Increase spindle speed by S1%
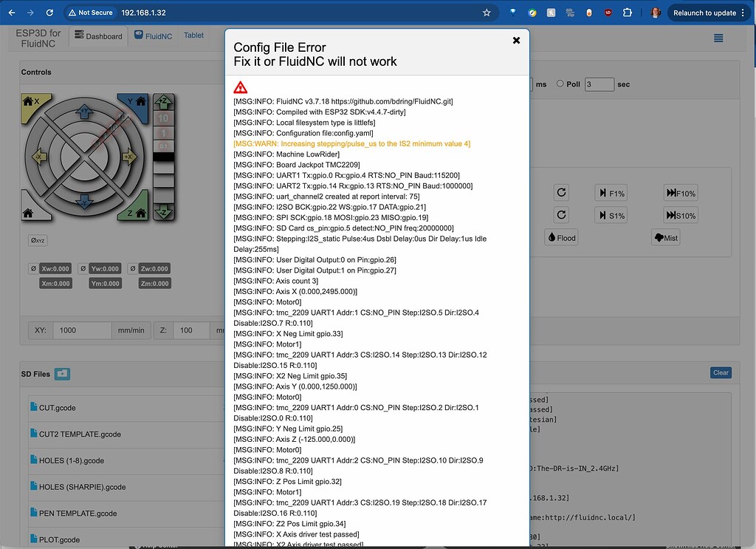 point(611,215)
